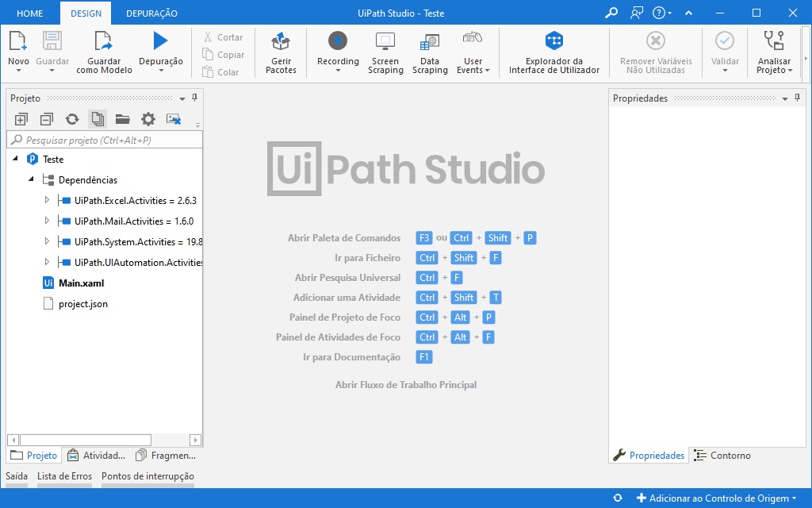
Task: Click Collapse All icon in Projeto panel
Action: tap(47, 119)
